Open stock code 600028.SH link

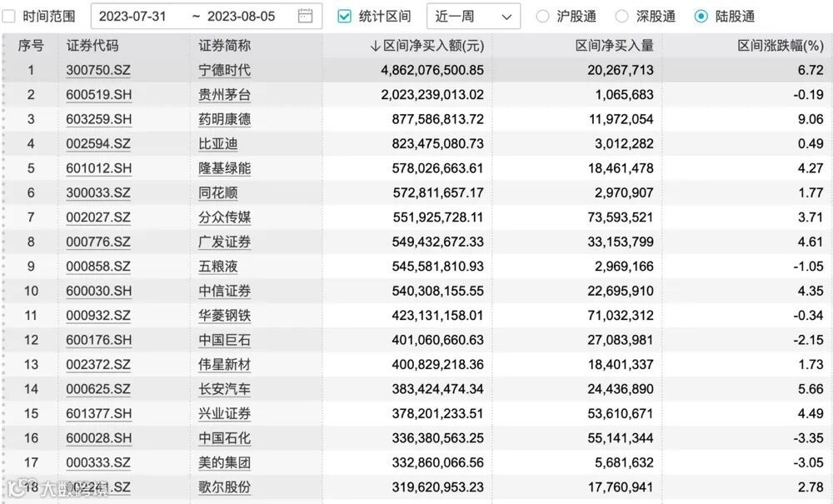(x=99, y=438)
